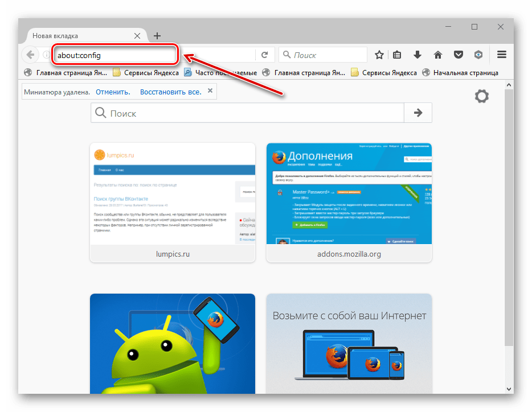Click scrollbar up arrow
532x412 pixels.
[x=509, y=84]
